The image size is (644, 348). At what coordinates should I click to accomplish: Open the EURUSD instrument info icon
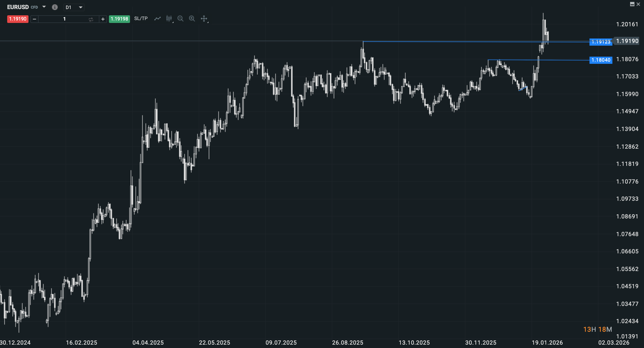[x=55, y=7]
